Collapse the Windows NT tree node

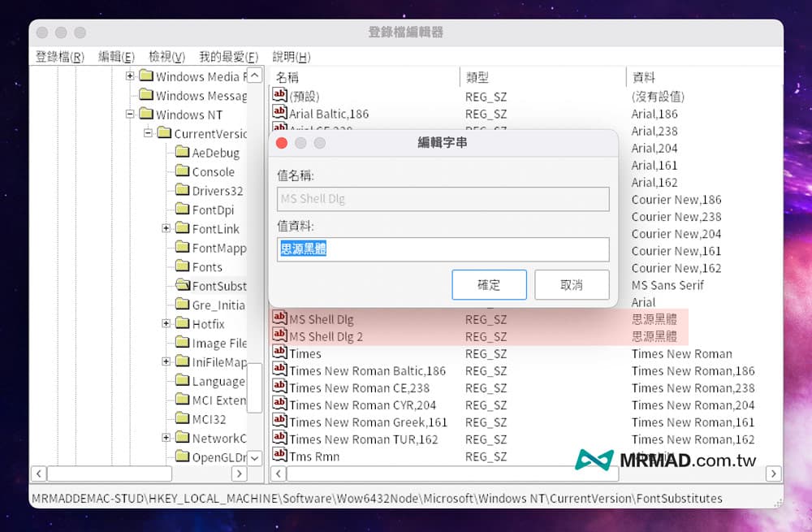130,115
